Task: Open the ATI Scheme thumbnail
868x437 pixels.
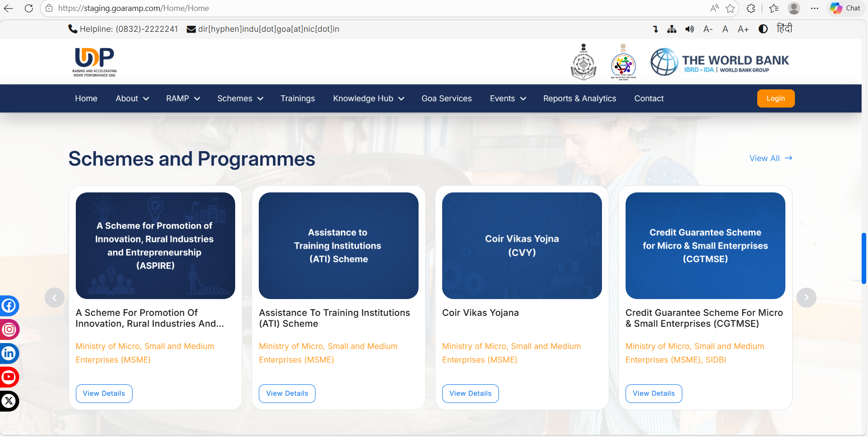Action: [x=339, y=246]
